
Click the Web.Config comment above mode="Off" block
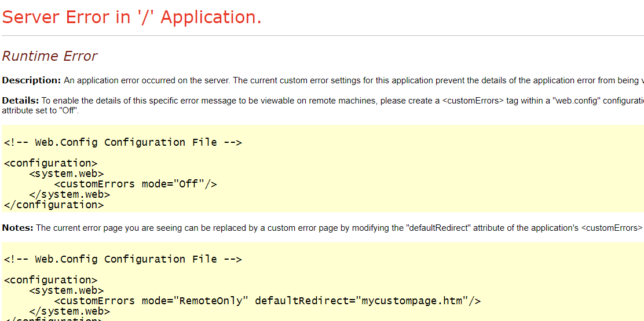click(123, 142)
